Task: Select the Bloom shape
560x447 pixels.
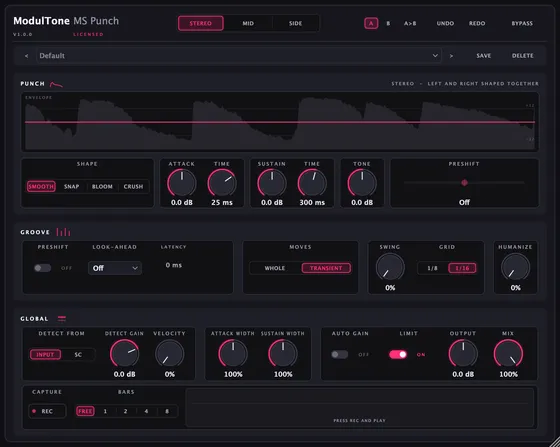Action: pyautogui.click(x=102, y=186)
